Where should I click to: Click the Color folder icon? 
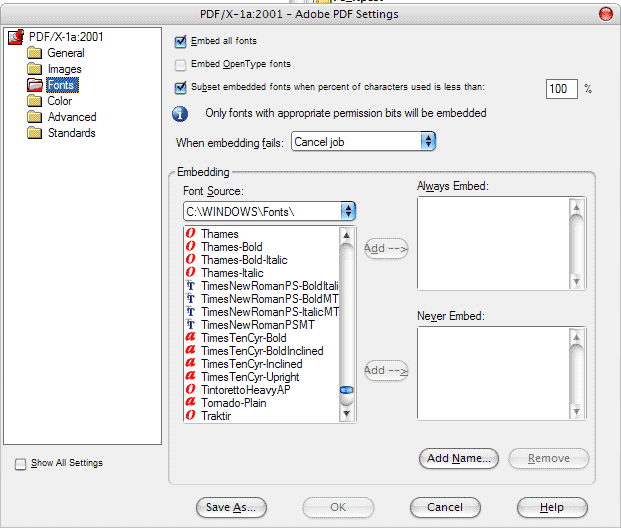tap(34, 101)
